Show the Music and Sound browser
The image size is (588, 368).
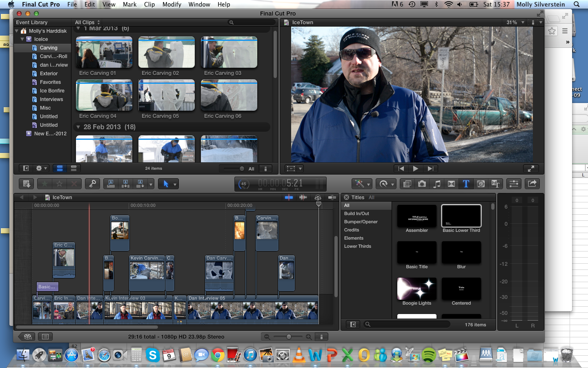[x=437, y=184]
